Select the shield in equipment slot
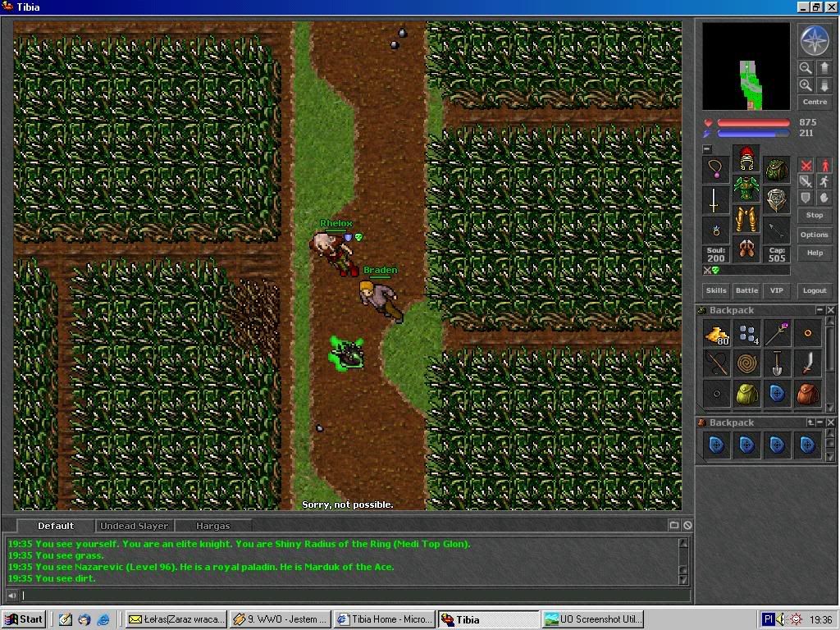The width and height of the screenshot is (840, 630). pyautogui.click(x=777, y=200)
